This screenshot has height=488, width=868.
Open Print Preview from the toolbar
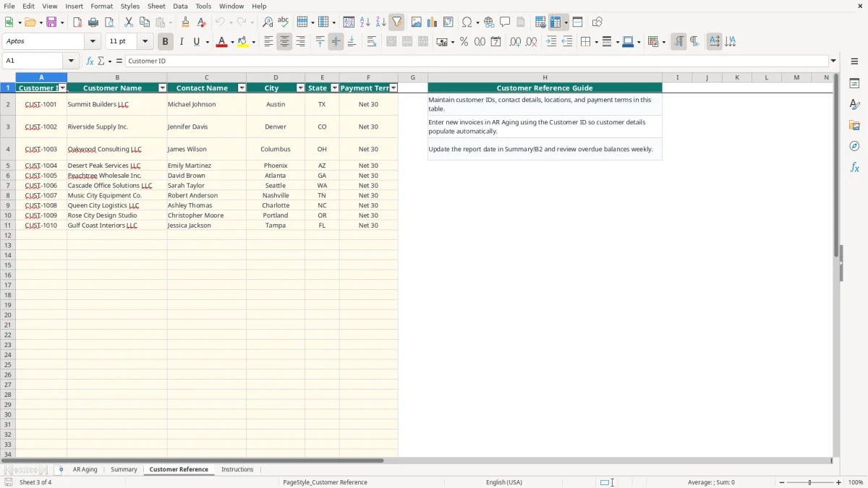tap(109, 22)
